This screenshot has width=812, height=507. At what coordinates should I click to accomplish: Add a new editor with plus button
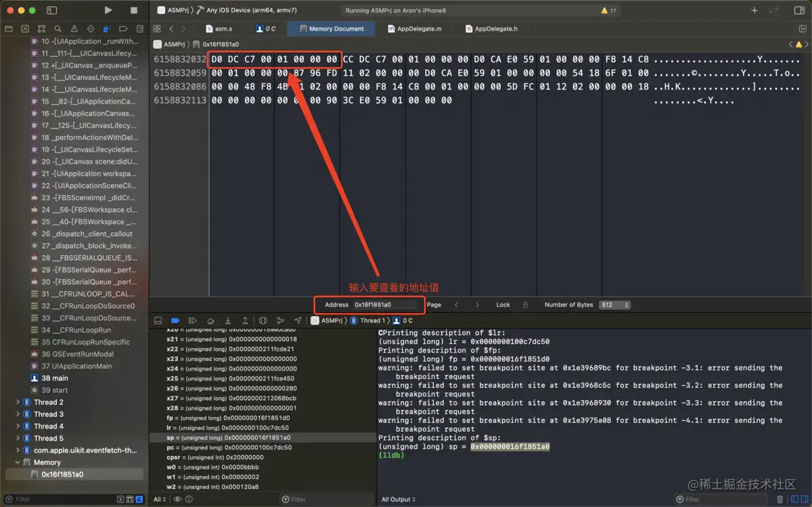(754, 10)
